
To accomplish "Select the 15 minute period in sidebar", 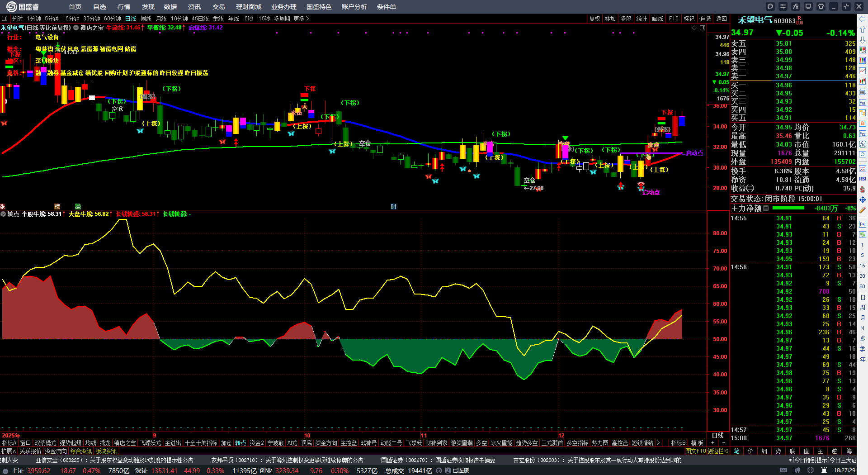I will click(863, 266).
